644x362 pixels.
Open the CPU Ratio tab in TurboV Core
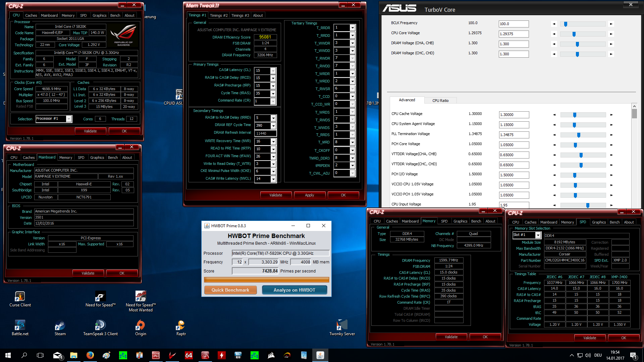[x=440, y=101]
